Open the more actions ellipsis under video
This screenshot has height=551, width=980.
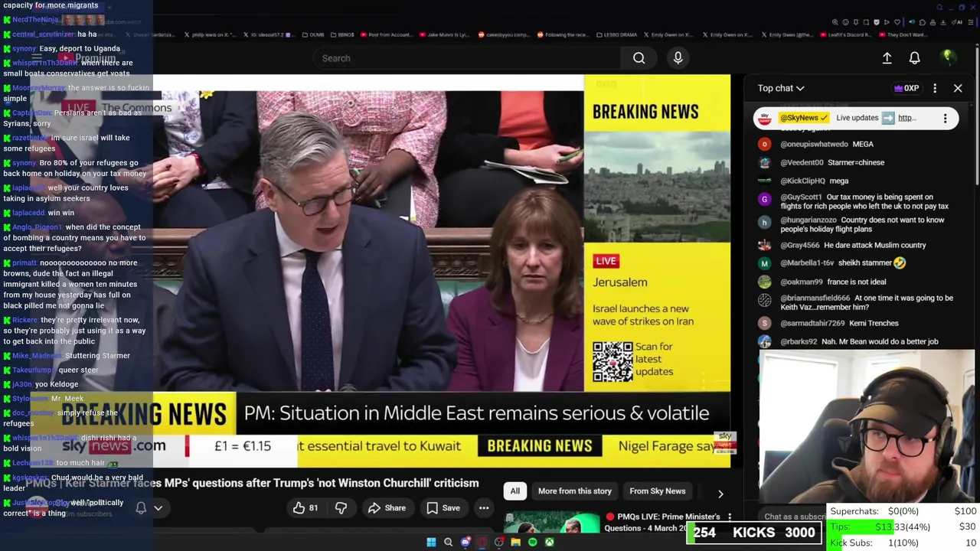point(484,507)
